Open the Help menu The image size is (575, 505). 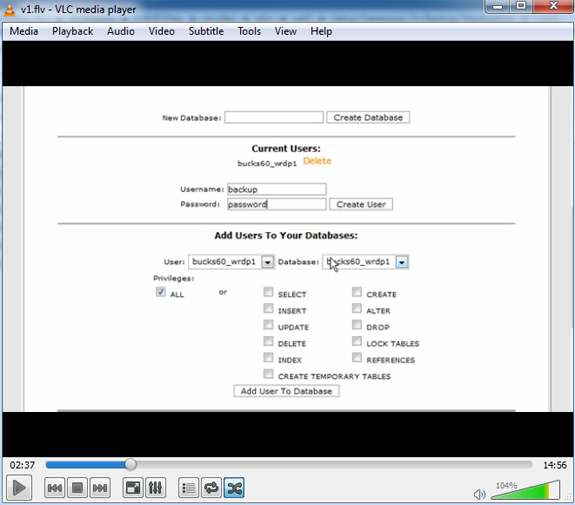[321, 31]
